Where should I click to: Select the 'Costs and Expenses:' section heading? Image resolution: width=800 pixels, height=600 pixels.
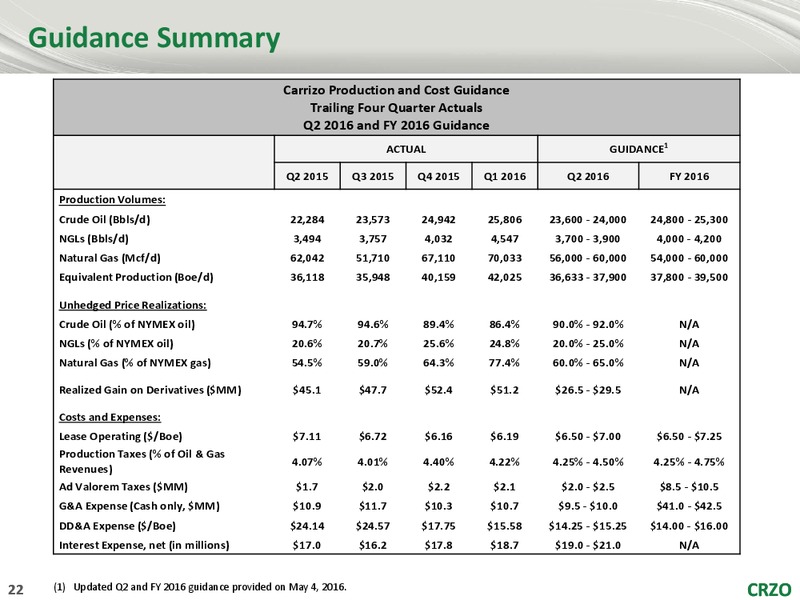click(110, 417)
